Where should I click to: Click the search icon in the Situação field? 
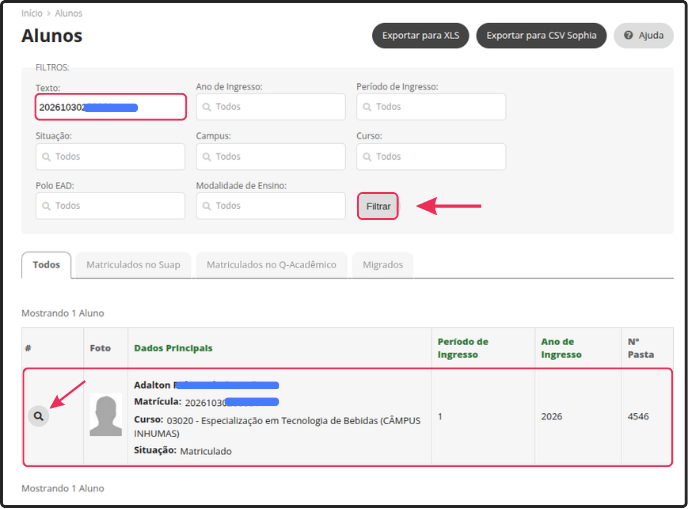point(46,157)
